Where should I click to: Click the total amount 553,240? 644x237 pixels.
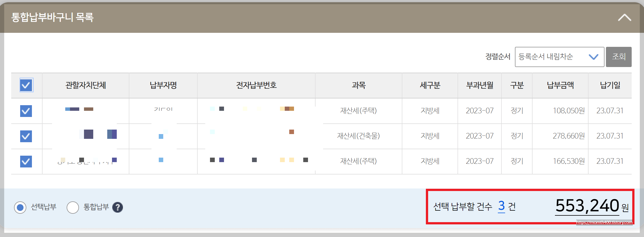click(587, 206)
